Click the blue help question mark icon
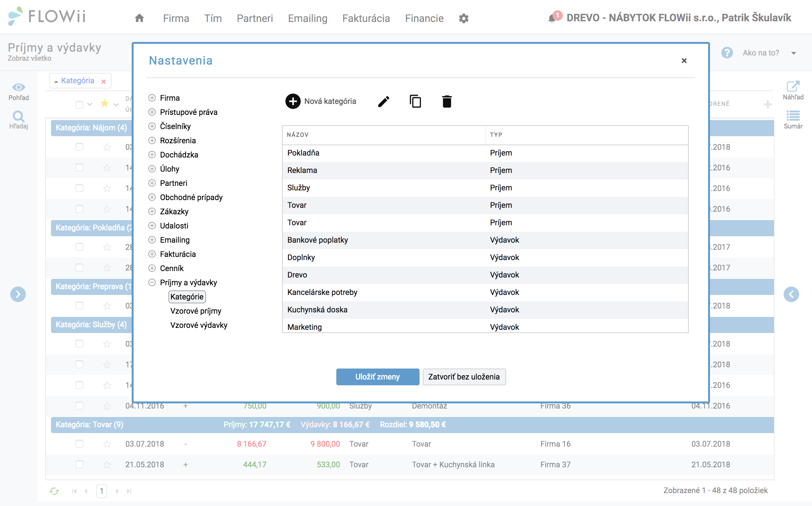 pos(727,53)
